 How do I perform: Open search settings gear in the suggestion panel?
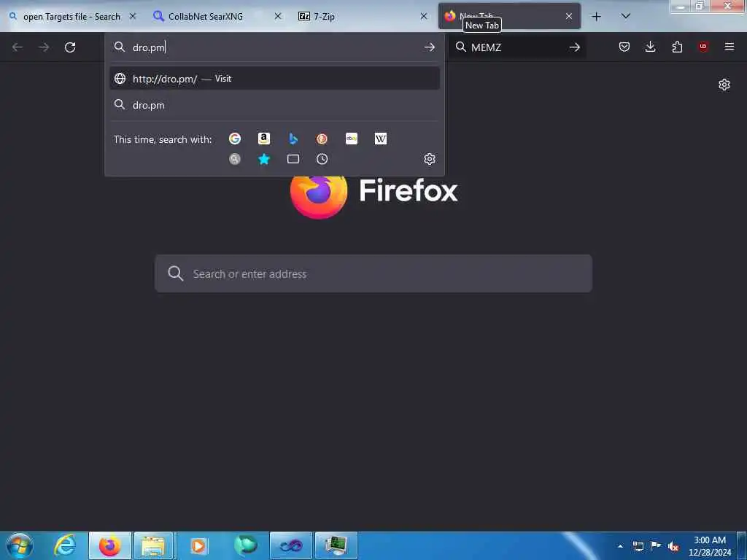pyautogui.click(x=430, y=159)
